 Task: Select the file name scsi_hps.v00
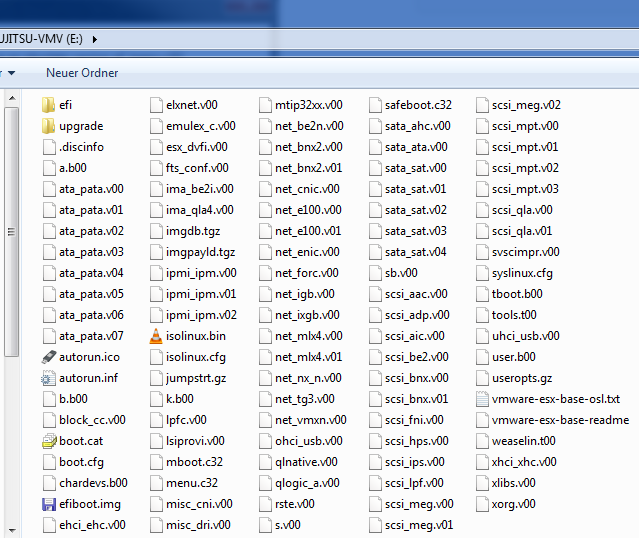(x=416, y=441)
